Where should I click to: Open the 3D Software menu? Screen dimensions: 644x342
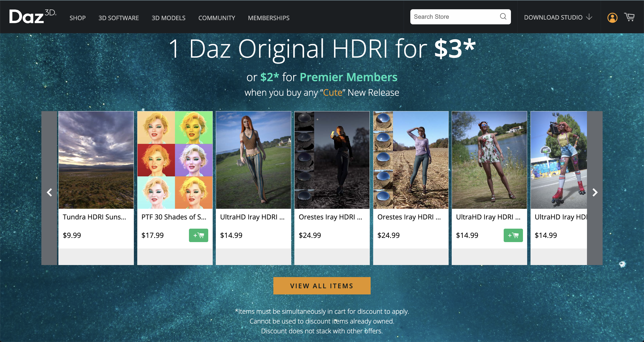tap(119, 18)
